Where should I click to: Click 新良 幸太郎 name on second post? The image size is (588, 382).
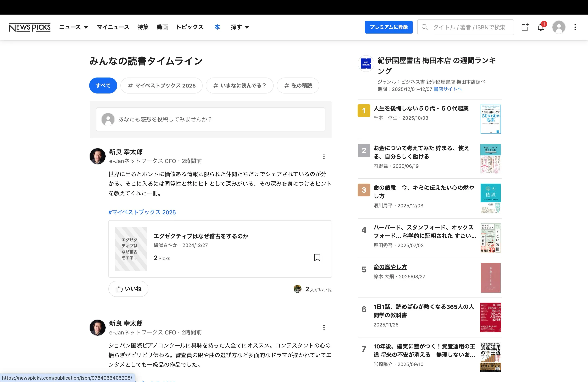click(x=126, y=323)
